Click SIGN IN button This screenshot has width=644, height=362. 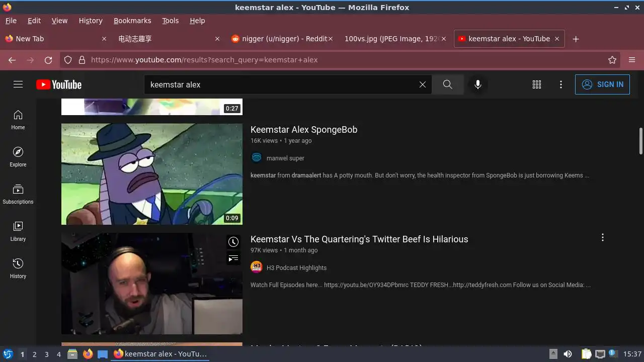(x=602, y=84)
